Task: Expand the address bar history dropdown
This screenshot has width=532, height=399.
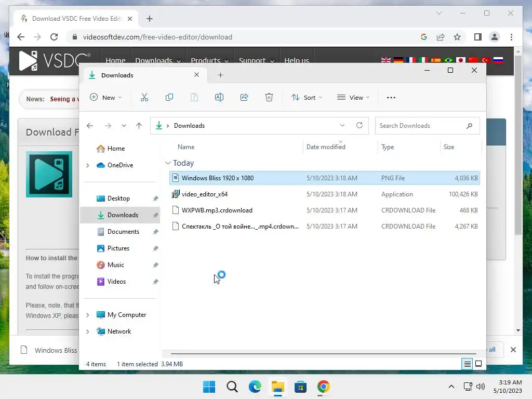Action: click(x=342, y=125)
